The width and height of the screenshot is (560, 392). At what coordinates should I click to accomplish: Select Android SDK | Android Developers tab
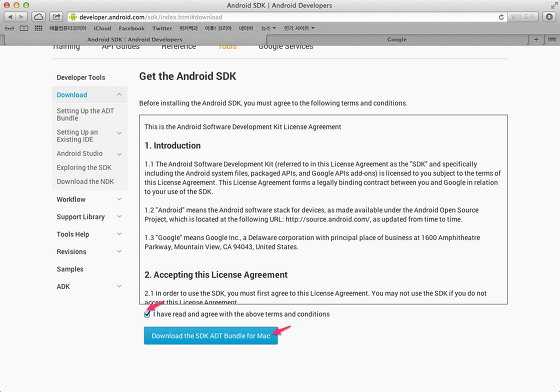[135, 40]
